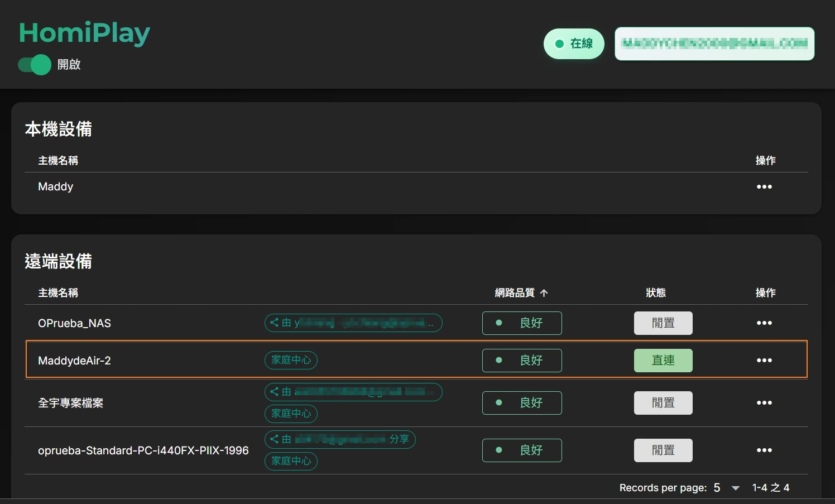The image size is (835, 504).
Task: Click 家庭中心 tag on oprueba-Standard-PC row
Action: (291, 461)
